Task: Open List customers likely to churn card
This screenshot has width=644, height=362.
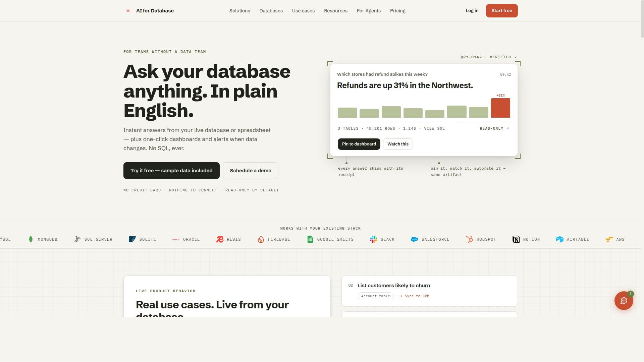Action: pos(429,291)
